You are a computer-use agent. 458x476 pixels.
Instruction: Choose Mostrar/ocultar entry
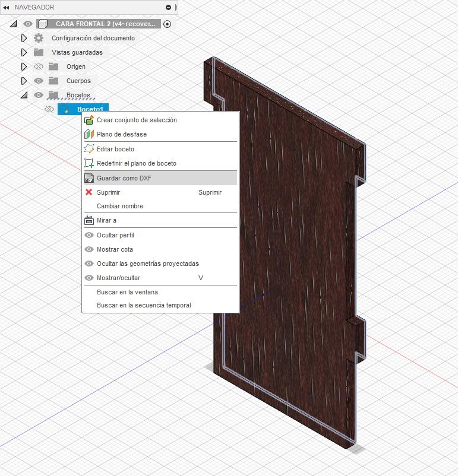pyautogui.click(x=160, y=278)
